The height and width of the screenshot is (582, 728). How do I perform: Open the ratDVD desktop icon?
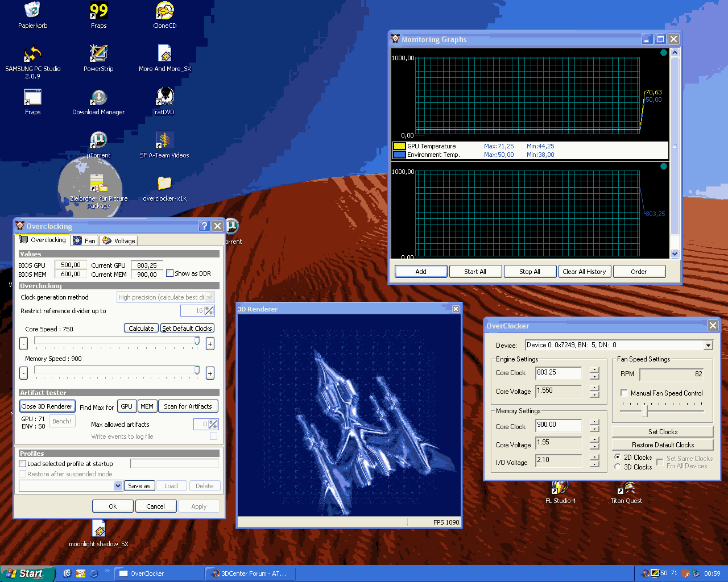point(164,97)
